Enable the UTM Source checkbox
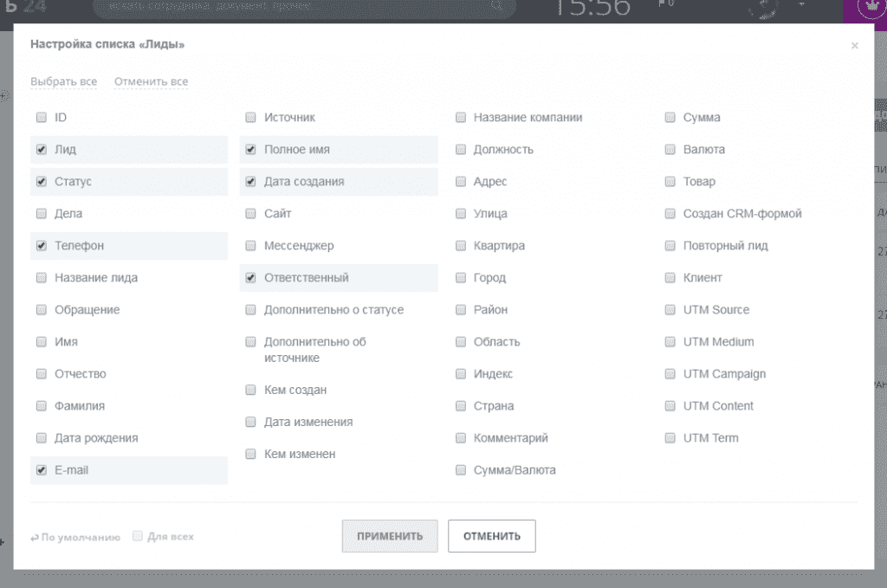Image resolution: width=887 pixels, height=588 pixels. coord(670,310)
